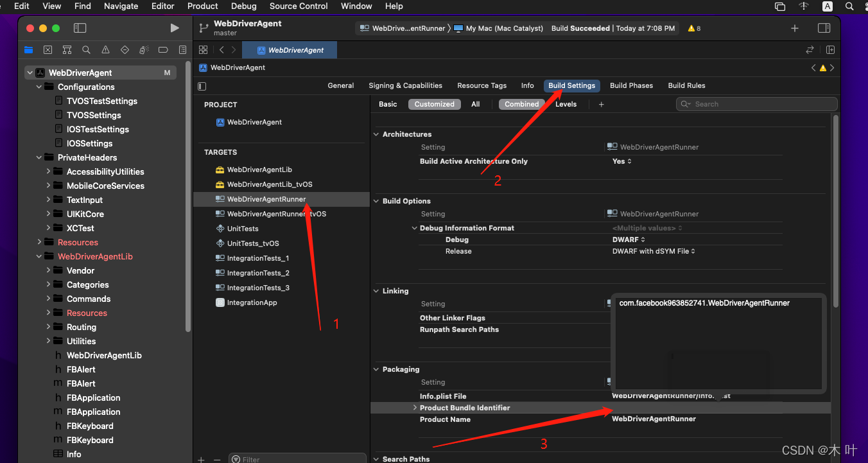The height and width of the screenshot is (463, 868).
Task: Collapse the Packaging section
Action: [376, 369]
